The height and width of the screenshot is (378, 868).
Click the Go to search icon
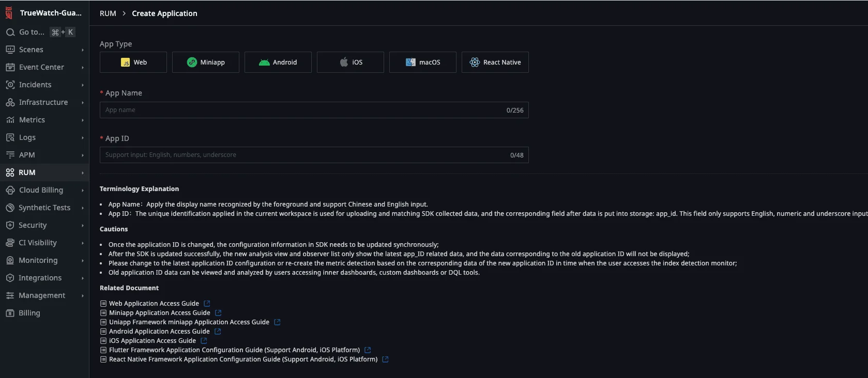pos(10,32)
